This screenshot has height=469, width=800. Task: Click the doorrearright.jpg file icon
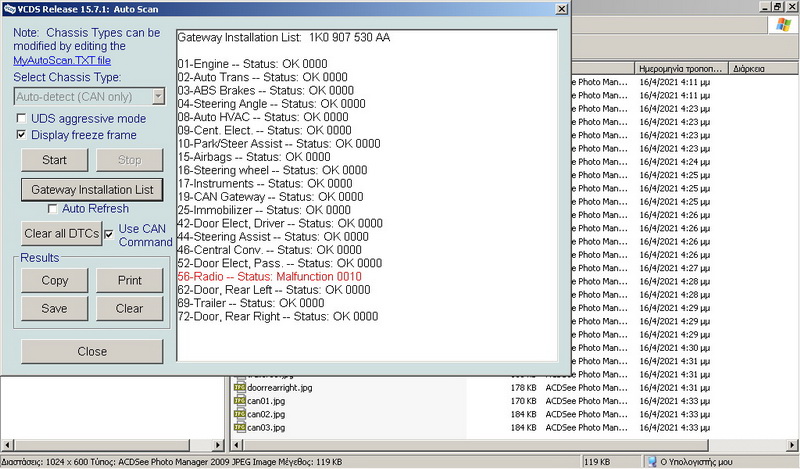click(x=239, y=387)
